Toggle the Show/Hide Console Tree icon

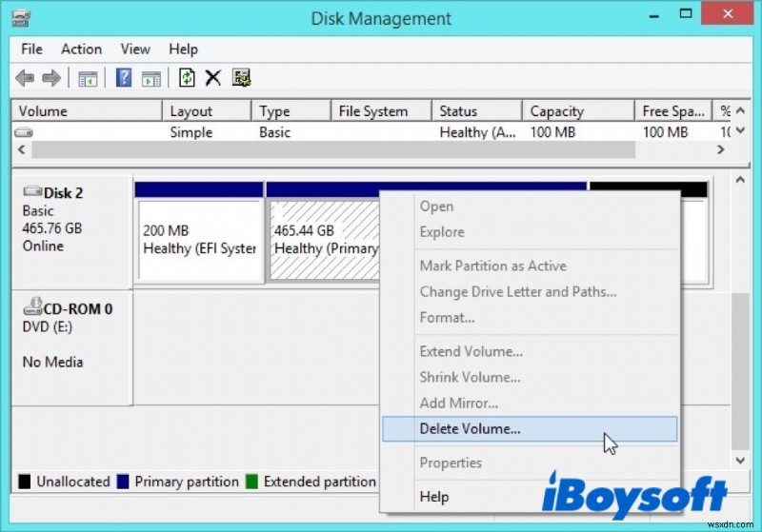tap(88, 79)
